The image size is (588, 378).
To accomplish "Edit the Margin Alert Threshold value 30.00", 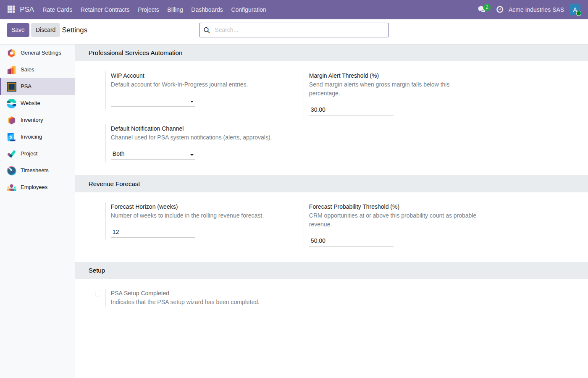I will 351,110.
